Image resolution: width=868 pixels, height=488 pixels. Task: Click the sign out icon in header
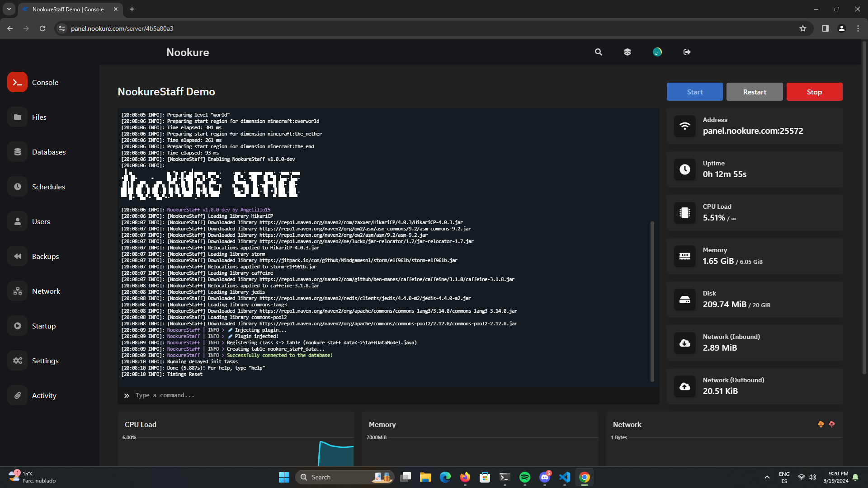pyautogui.click(x=687, y=52)
